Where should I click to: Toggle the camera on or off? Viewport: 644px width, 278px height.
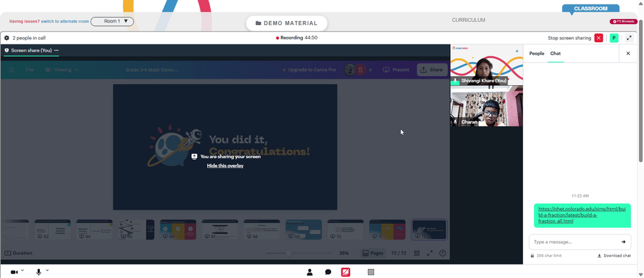point(14,272)
